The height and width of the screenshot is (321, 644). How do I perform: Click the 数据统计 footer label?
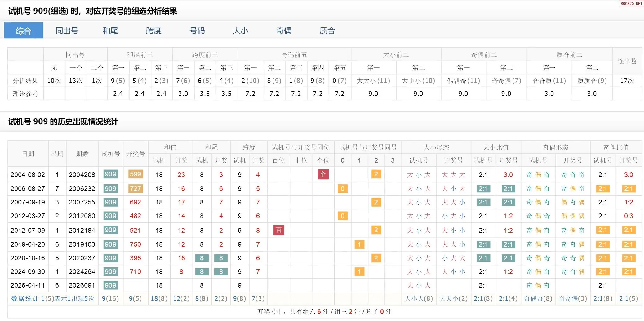pyautogui.click(x=24, y=299)
